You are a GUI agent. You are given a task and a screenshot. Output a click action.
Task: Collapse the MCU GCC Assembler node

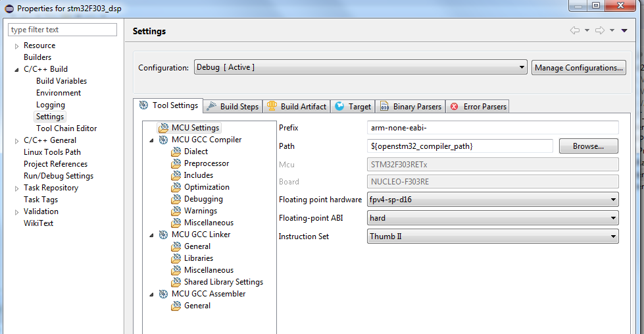[x=151, y=294]
